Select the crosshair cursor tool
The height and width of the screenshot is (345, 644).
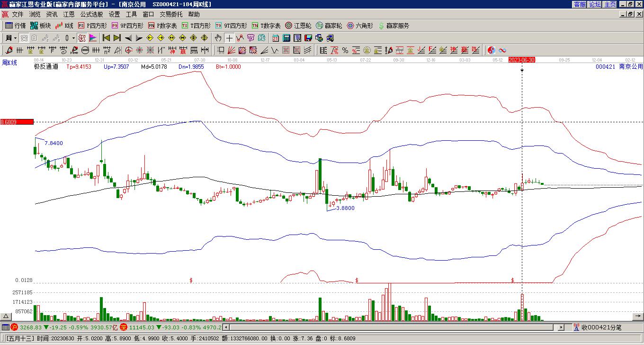pyautogui.click(x=229, y=38)
